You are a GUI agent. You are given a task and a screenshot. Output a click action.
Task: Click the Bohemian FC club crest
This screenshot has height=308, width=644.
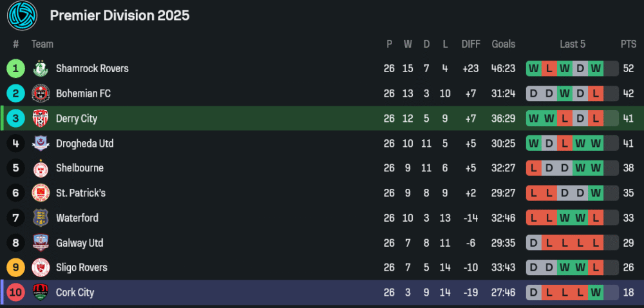[x=41, y=93]
